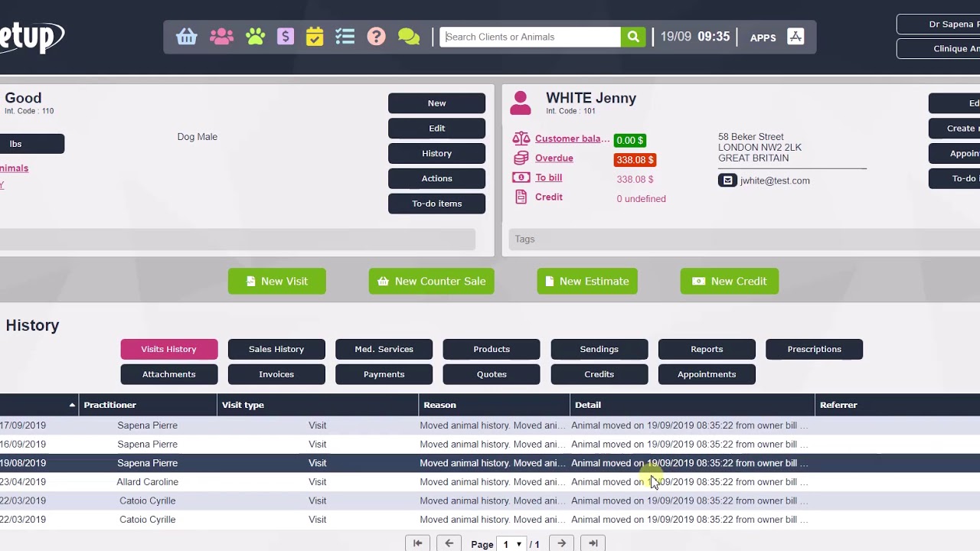Open the yellow calendar check icon

coord(315,37)
